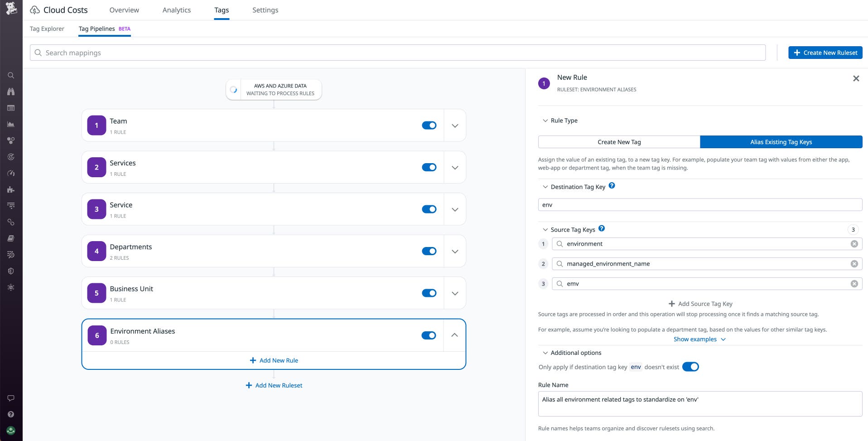Click the Metrics graph icon in sidebar

(11, 124)
